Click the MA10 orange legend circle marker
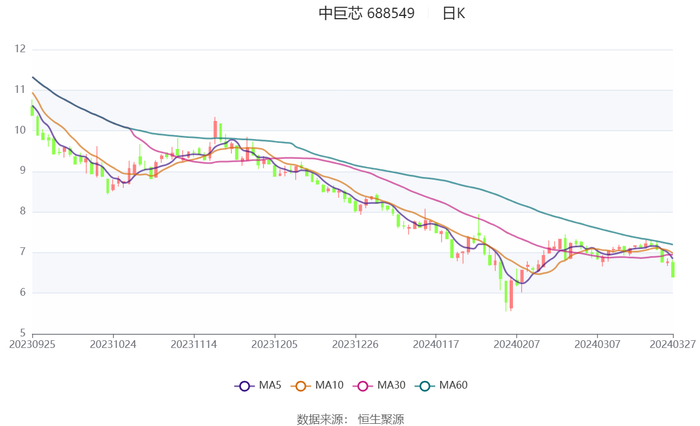Viewport: 700px width, 426px height. [x=301, y=386]
